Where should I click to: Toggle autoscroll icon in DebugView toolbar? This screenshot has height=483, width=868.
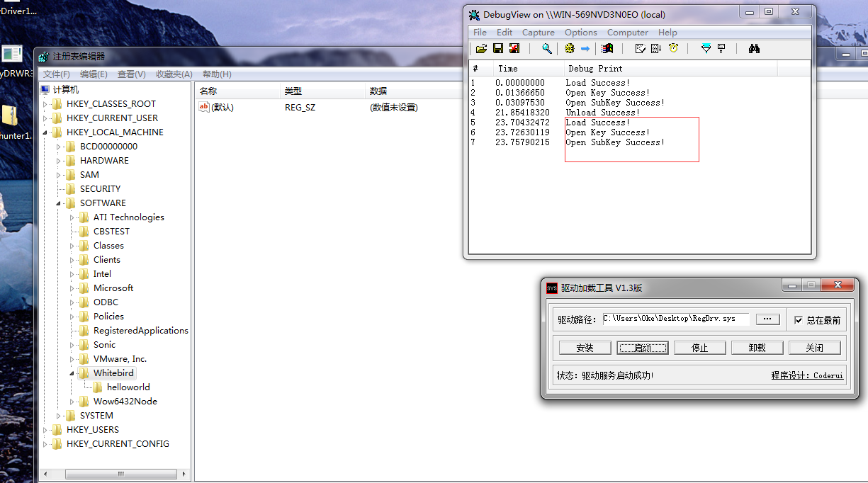point(656,48)
